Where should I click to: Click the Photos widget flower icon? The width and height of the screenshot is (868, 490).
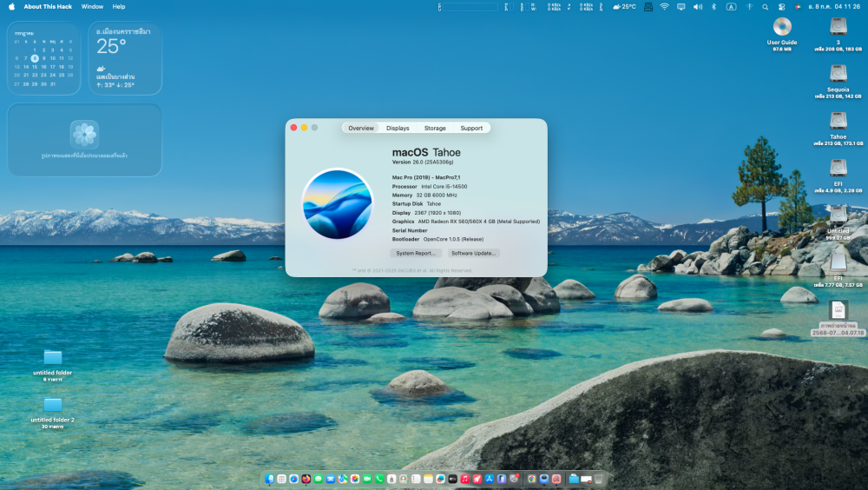(85, 134)
